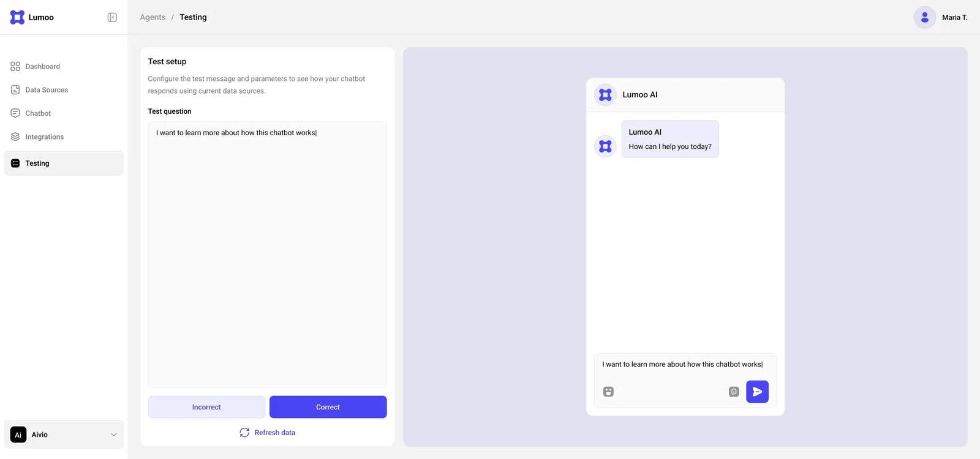Click the Aivio workspace logo
The width and height of the screenshot is (980, 459).
[18, 435]
